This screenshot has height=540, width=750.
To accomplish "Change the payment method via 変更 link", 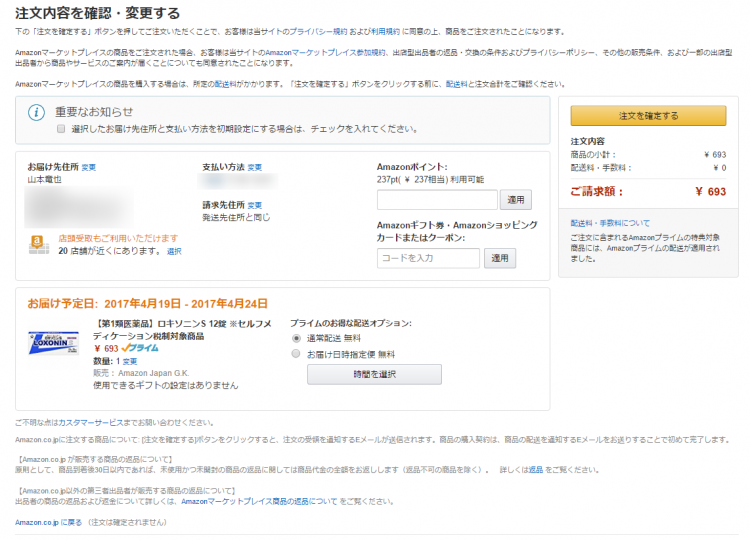I will tap(254, 167).
